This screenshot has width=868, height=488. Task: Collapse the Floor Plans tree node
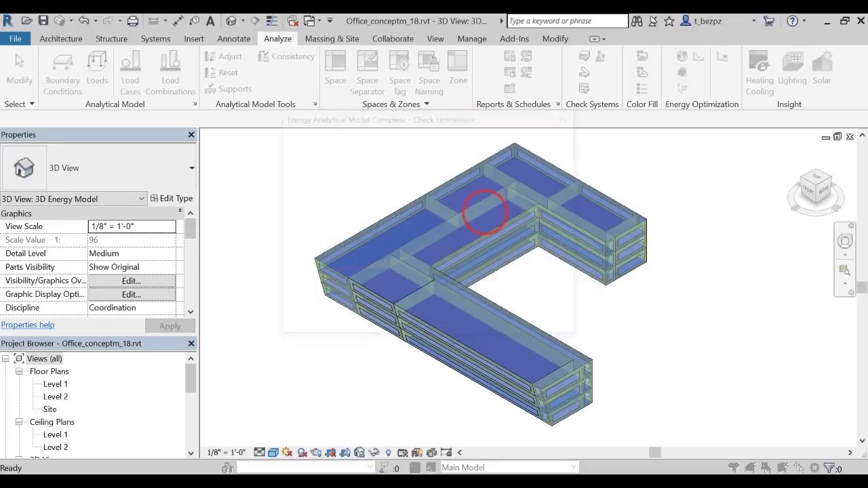pos(19,371)
